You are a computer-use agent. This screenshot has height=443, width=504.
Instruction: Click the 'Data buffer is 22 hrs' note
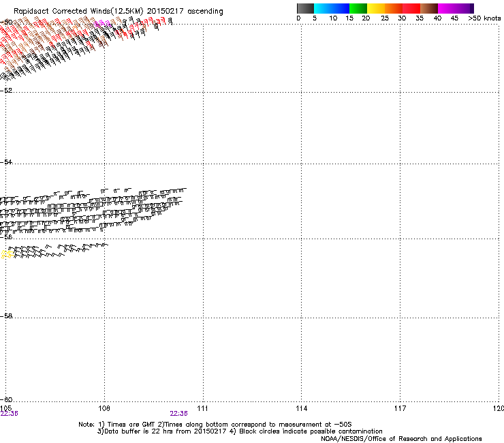(161, 431)
